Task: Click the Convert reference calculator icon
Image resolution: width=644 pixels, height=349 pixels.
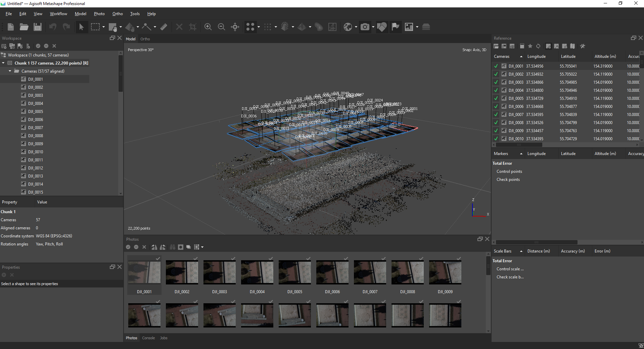Action: tap(522, 46)
